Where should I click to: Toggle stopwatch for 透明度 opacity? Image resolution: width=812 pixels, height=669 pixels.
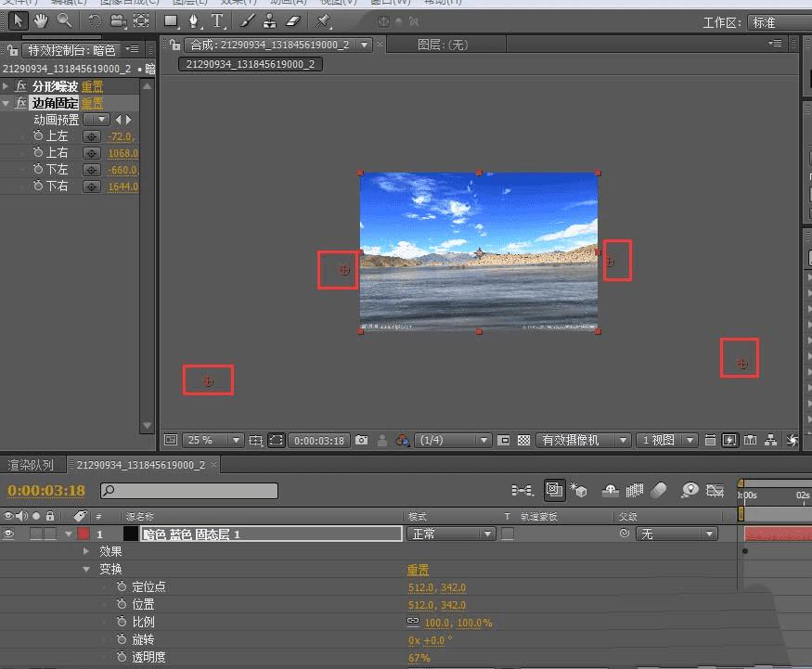[x=122, y=657]
